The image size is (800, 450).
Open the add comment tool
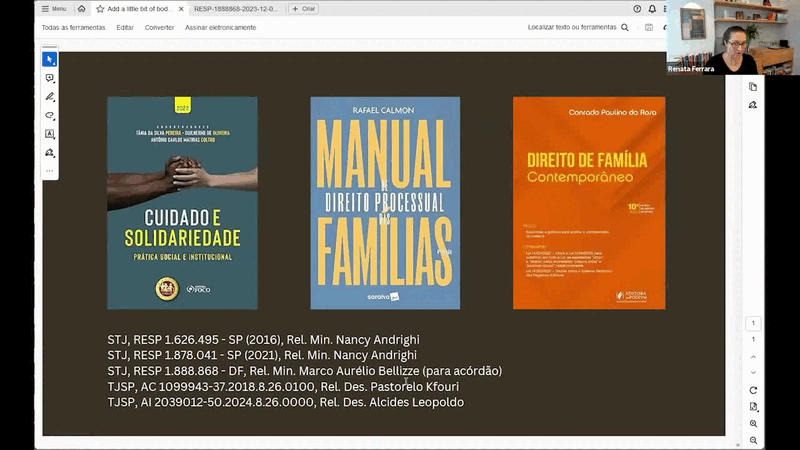(x=49, y=78)
